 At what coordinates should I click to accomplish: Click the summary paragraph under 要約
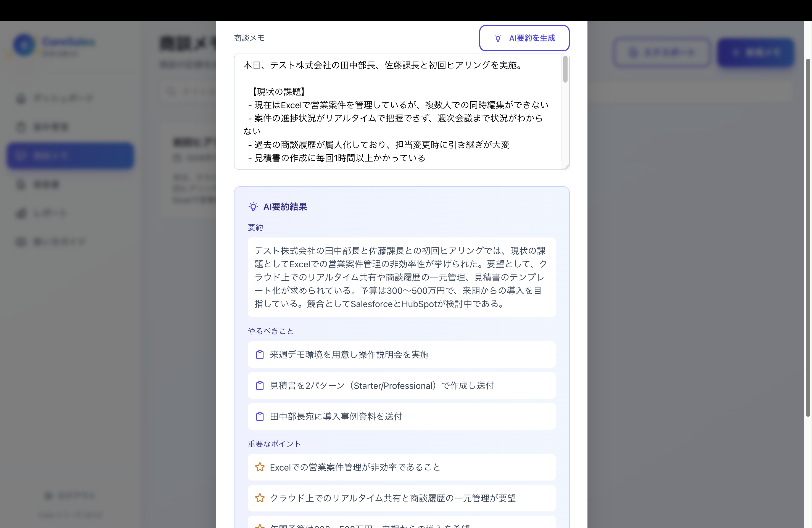[401, 277]
